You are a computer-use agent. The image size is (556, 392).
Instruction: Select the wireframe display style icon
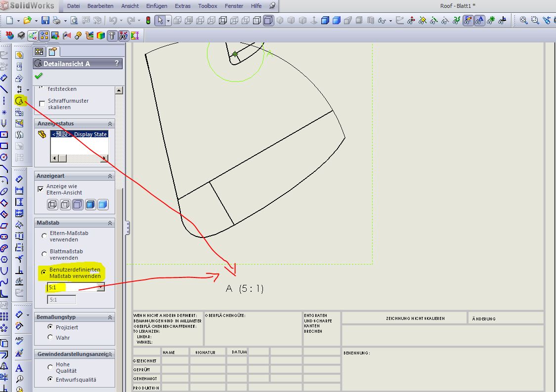(x=53, y=204)
